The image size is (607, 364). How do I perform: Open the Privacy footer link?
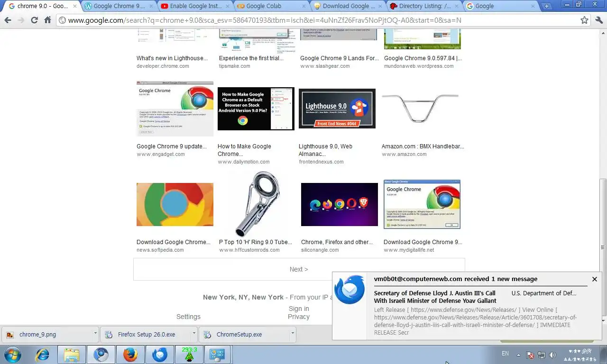[x=299, y=317]
